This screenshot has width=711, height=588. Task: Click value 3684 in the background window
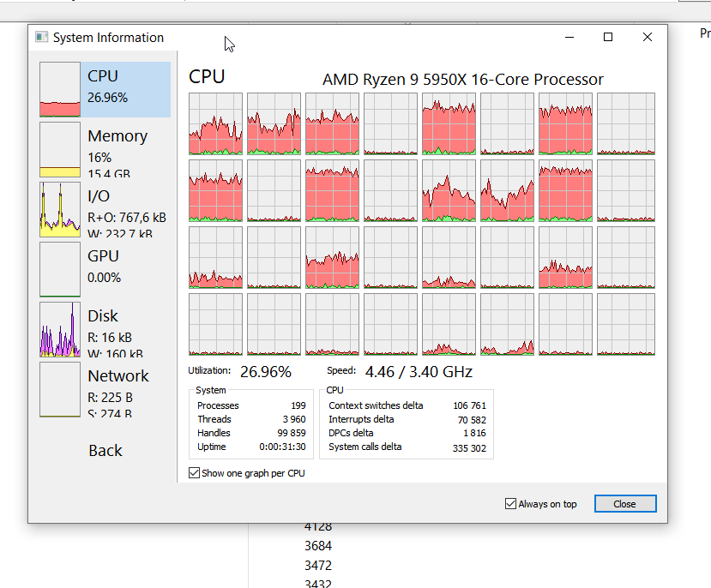pos(318,546)
